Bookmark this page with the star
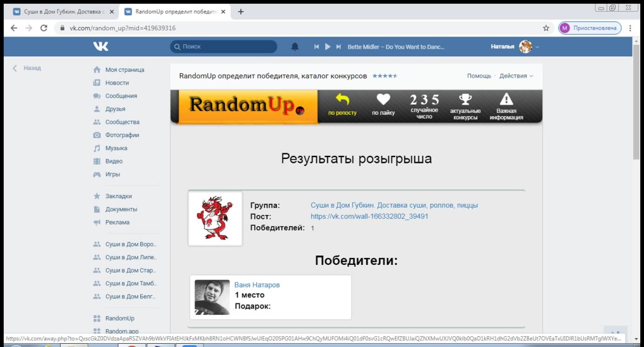 click(x=546, y=28)
